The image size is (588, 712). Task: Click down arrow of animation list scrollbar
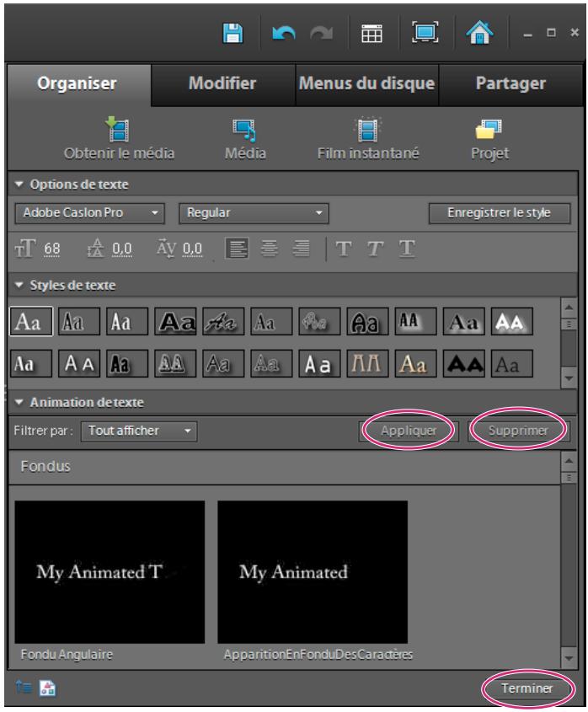[569, 658]
